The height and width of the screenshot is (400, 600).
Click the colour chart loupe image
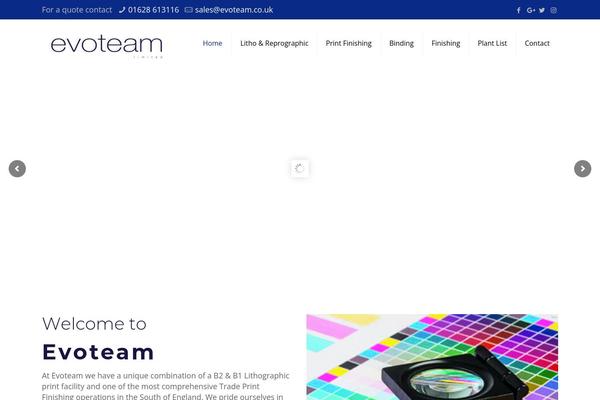(x=432, y=357)
